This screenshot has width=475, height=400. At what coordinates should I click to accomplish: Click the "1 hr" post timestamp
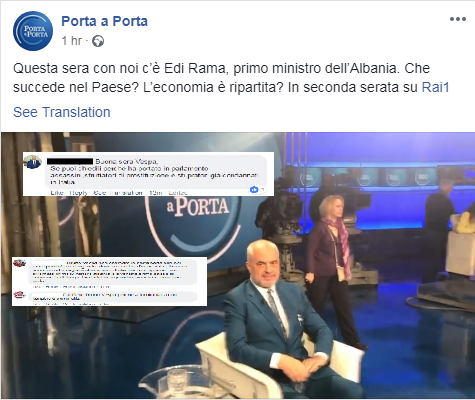(72, 41)
